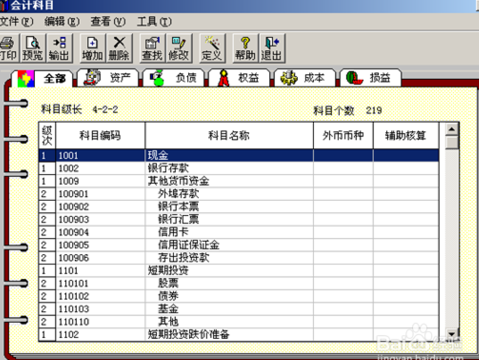The width and height of the screenshot is (479, 360).
Task: Click the 科目名称 column header
Action: 229,135
